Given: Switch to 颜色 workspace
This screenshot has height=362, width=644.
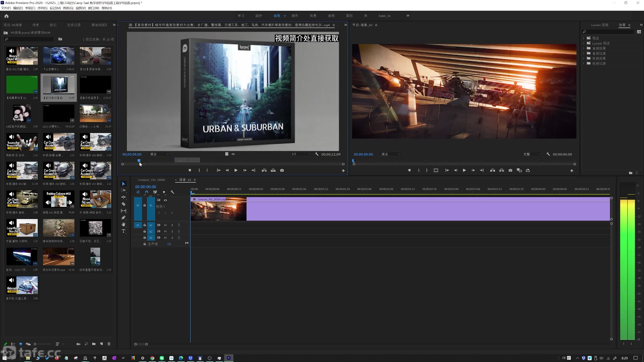Looking at the screenshot, I should click(x=295, y=16).
